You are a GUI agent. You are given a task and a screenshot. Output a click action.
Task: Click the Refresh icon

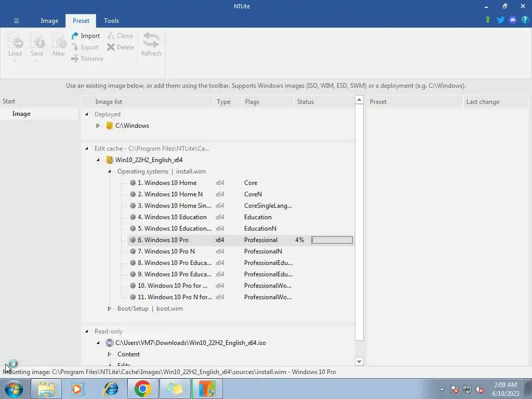(x=151, y=40)
